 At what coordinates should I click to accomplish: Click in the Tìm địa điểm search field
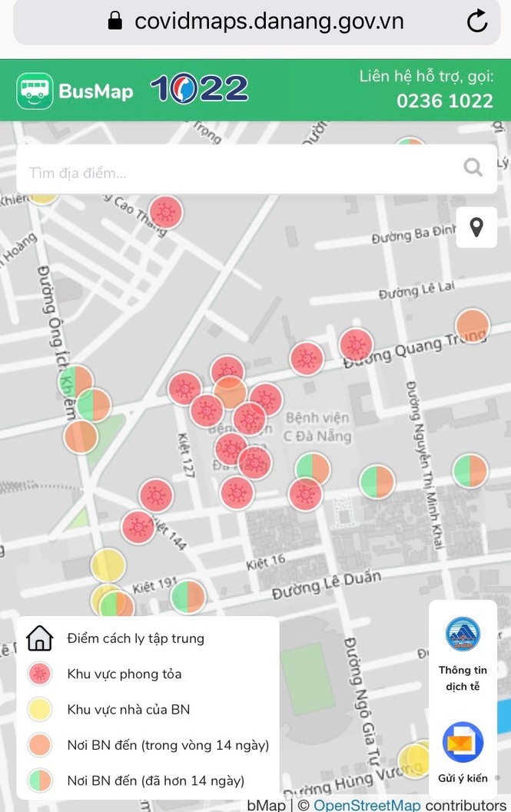tap(257, 169)
